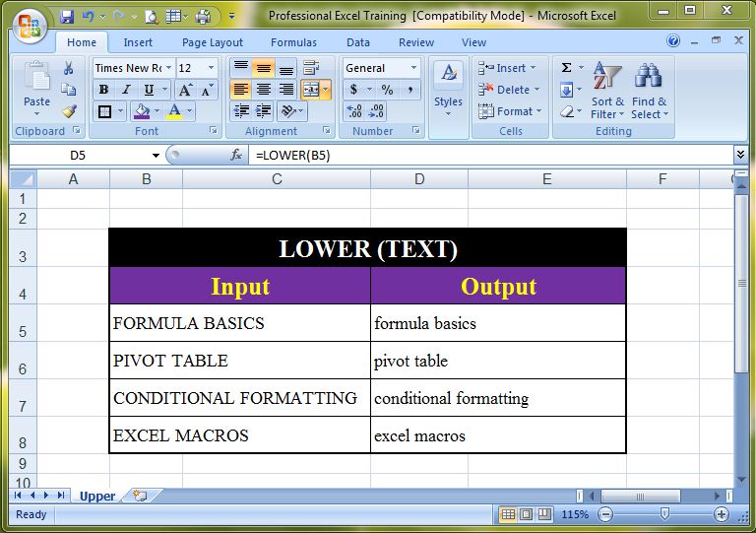Click the Fill down icon
756x533 pixels.
(567, 90)
